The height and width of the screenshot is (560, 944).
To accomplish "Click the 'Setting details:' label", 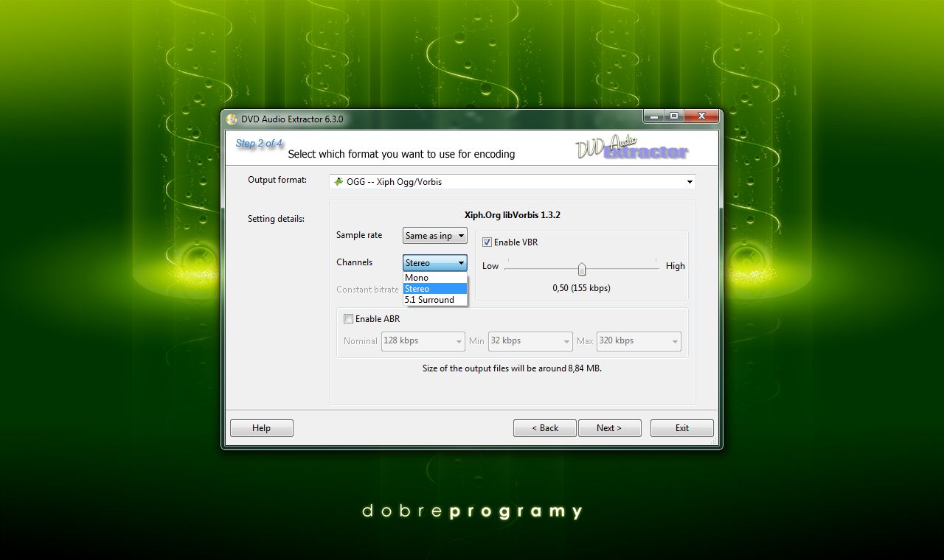I will tap(276, 219).
